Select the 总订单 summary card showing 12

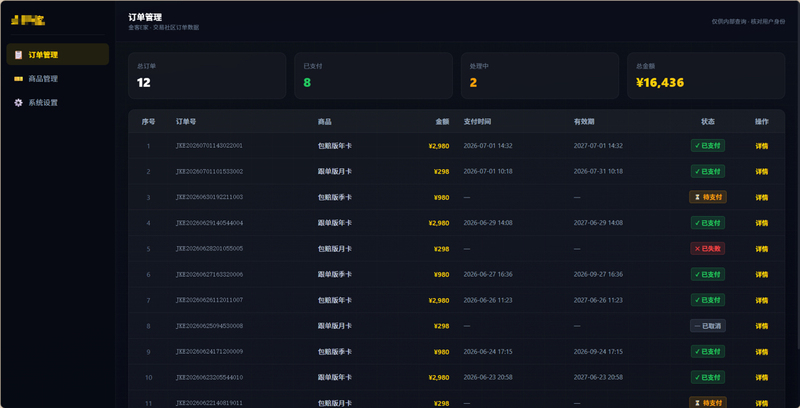pyautogui.click(x=207, y=75)
